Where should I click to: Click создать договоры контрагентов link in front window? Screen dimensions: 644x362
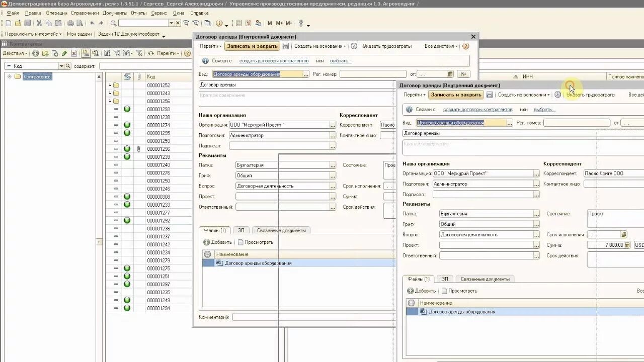(x=477, y=110)
